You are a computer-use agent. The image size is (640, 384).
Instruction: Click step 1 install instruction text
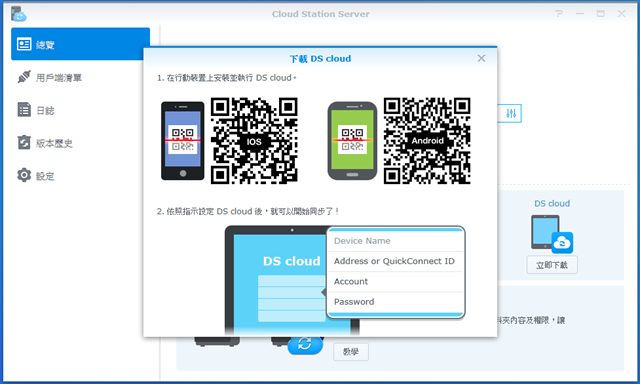pos(227,78)
